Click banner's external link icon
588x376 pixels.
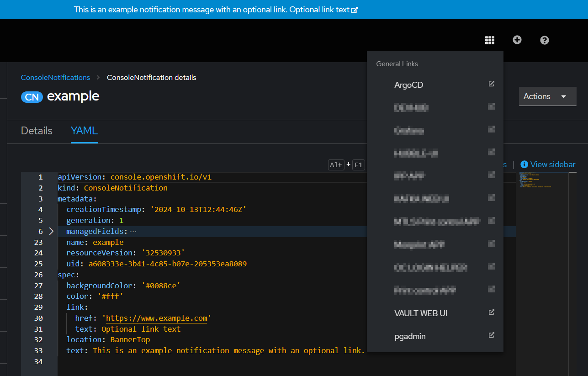click(x=355, y=10)
